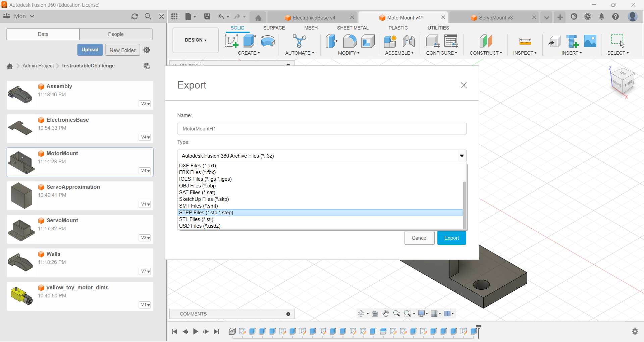Click the New Component assemble icon
Viewport: 644px width, 342px height.
click(390, 41)
